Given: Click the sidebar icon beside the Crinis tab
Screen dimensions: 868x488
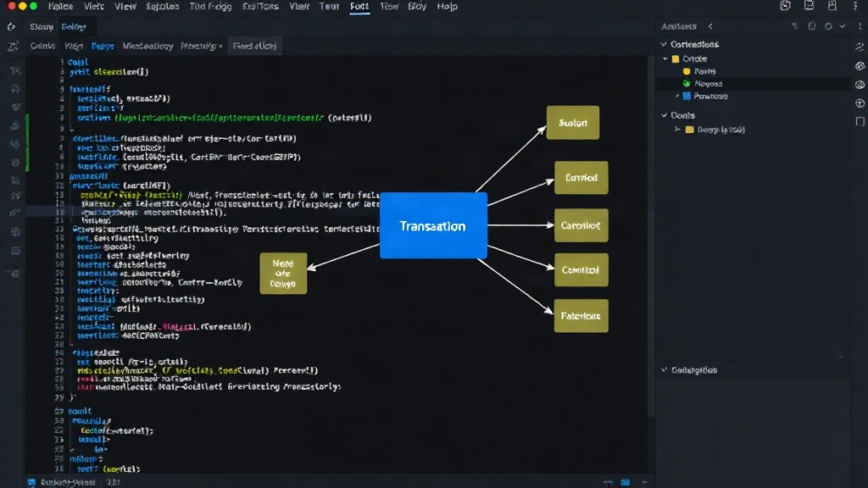Looking at the screenshot, I should pyautogui.click(x=12, y=47).
